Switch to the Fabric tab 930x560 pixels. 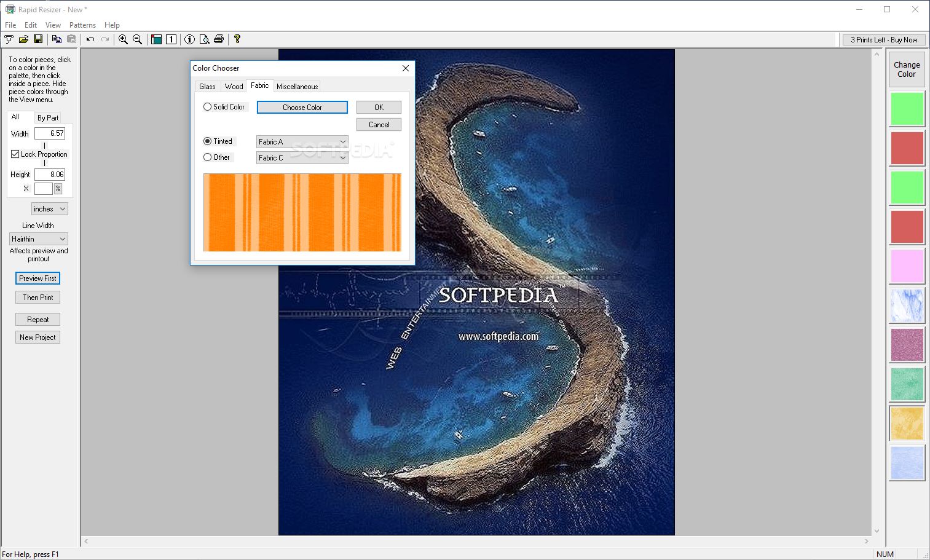point(259,85)
